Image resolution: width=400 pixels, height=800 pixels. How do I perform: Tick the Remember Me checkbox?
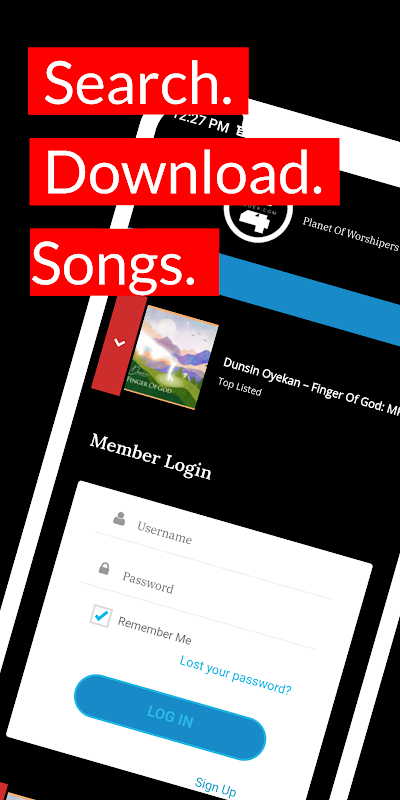(x=101, y=615)
